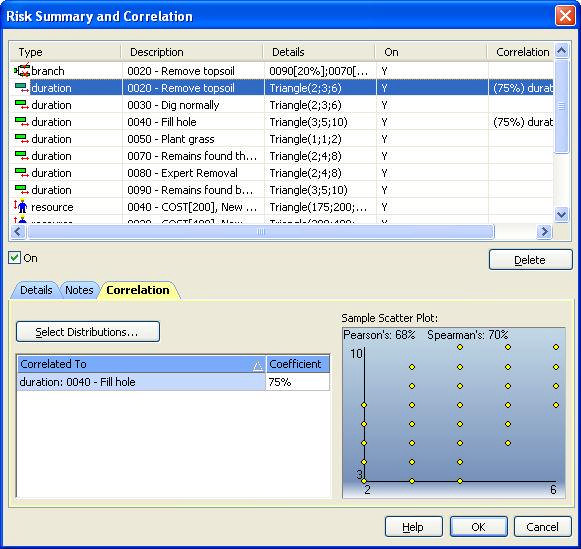
Task: Click the Delete button
Action: click(530, 260)
